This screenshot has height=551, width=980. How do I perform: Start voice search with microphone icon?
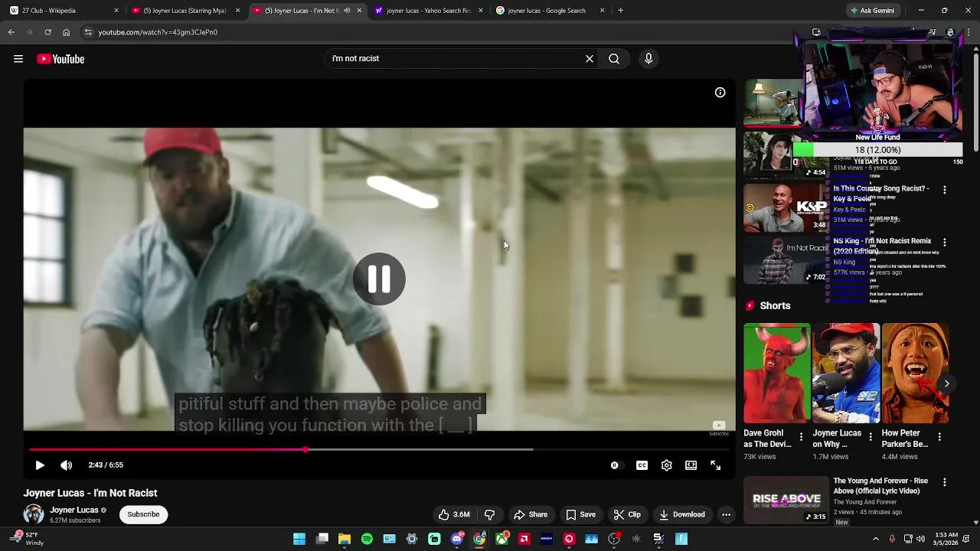tap(648, 58)
